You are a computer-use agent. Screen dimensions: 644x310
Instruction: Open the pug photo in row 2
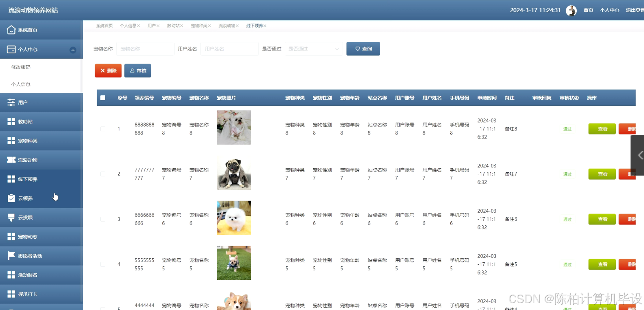coord(234,173)
